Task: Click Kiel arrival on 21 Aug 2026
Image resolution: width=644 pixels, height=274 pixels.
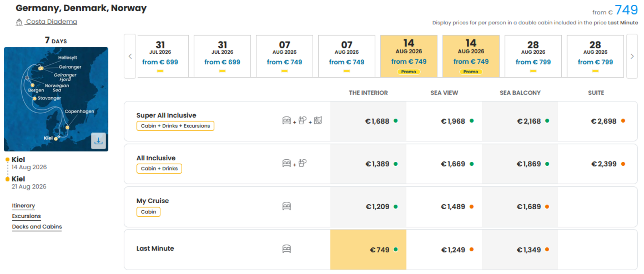Action: pos(29,183)
